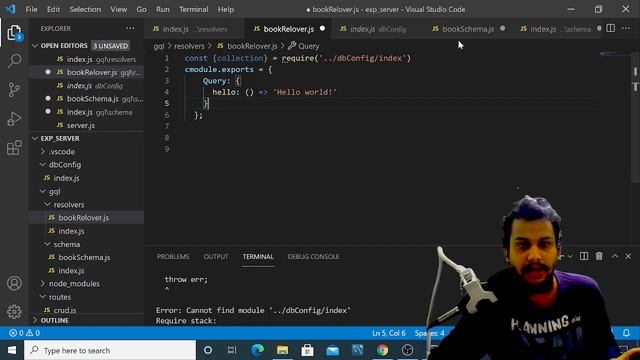Click the Query breadcrumb symbol
This screenshot has width=640, height=360.
pos(304,46)
